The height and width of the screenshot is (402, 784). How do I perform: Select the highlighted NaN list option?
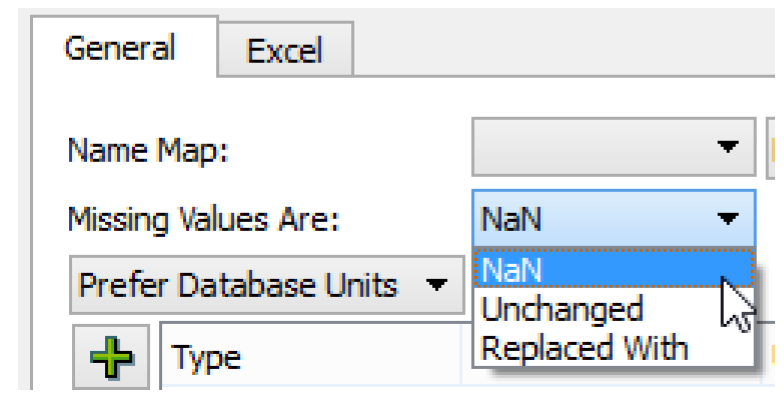point(613,268)
